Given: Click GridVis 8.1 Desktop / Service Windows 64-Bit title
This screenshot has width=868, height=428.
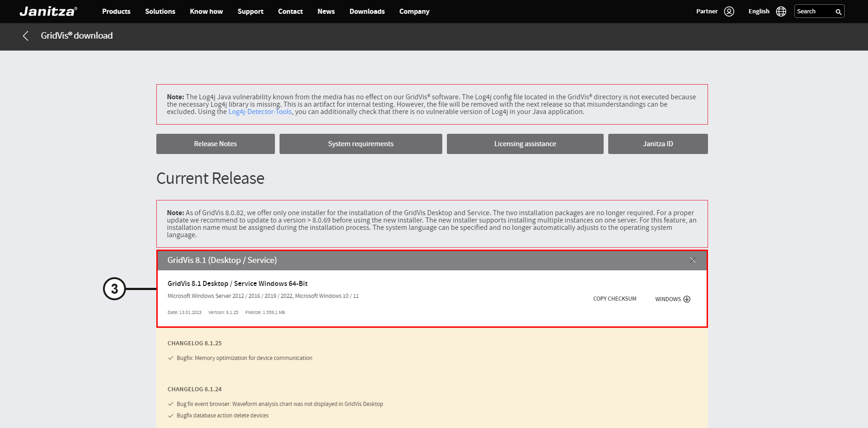Looking at the screenshot, I should point(238,284).
